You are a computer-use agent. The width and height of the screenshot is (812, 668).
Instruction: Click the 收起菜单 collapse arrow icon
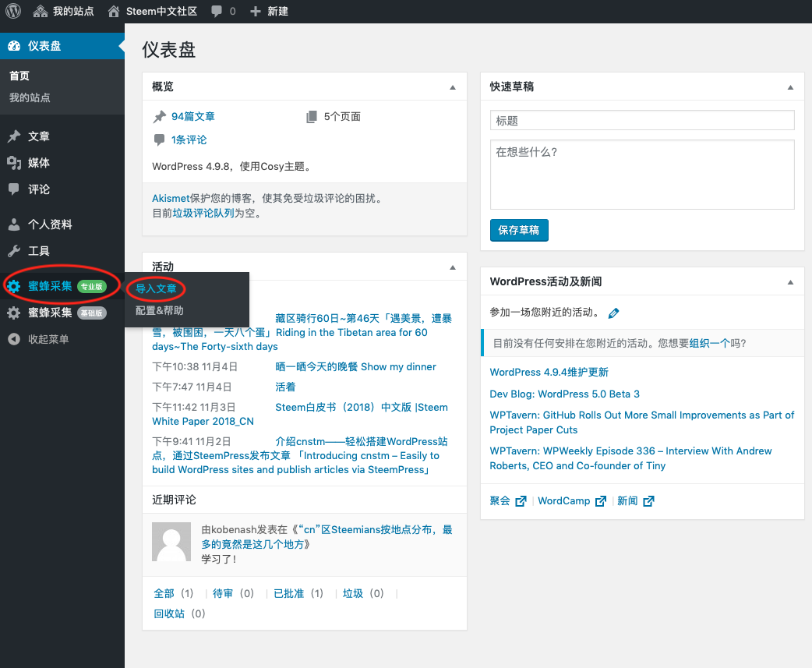[x=14, y=339]
